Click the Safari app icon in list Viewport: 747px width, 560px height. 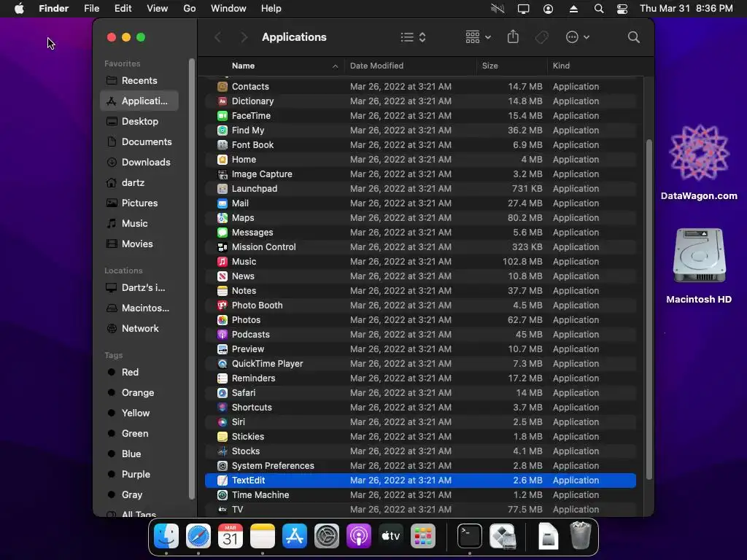coord(222,393)
